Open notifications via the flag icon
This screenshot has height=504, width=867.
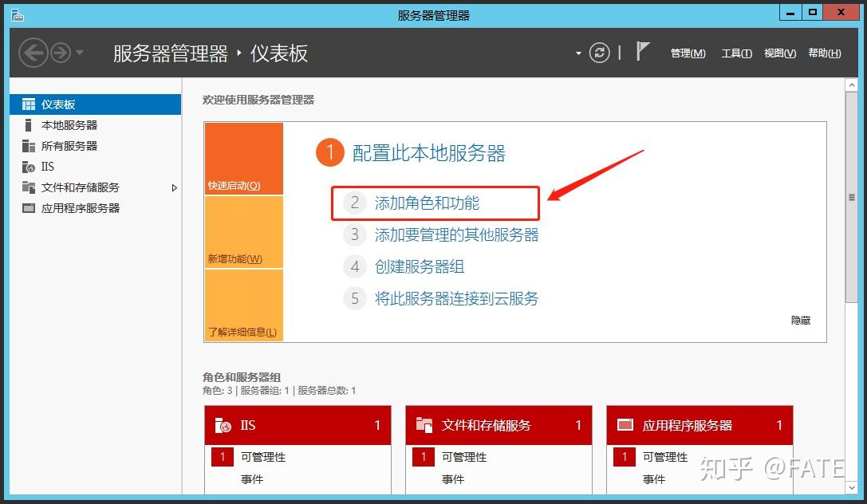pos(643,51)
